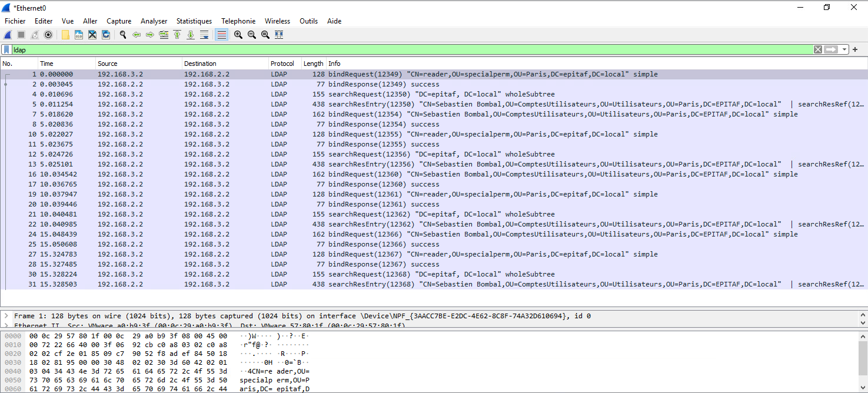Viewport: 868px width, 393px height.
Task: Close the capture file icon
Action: click(x=92, y=35)
